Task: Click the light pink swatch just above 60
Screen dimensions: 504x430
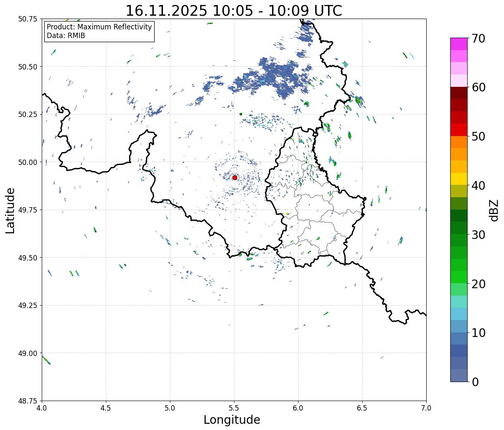Action: tap(459, 81)
